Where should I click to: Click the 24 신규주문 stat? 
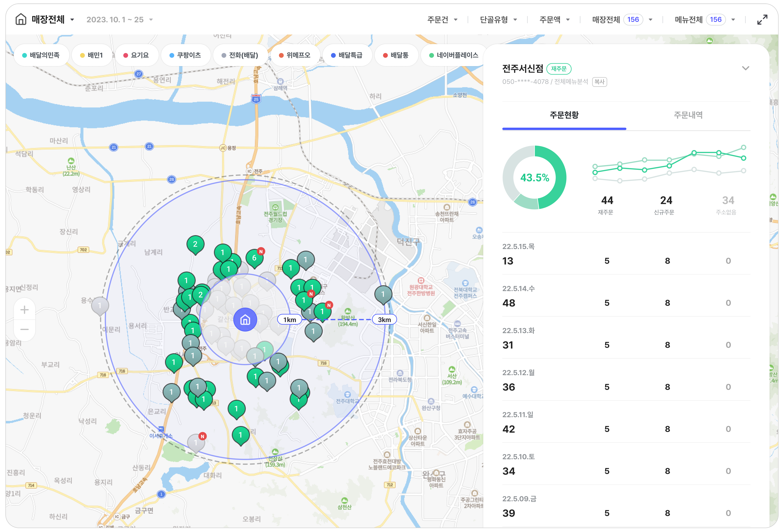pos(665,205)
